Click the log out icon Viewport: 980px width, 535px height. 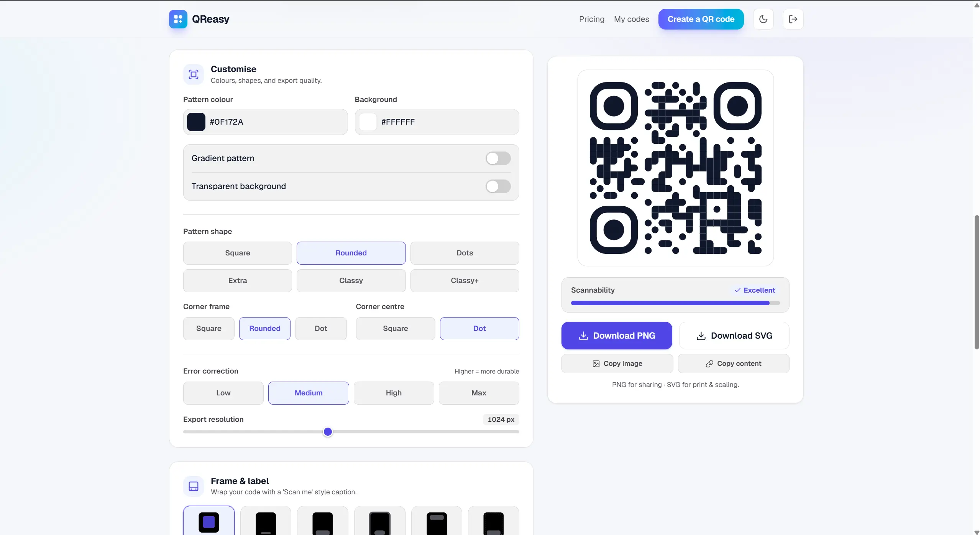coord(793,19)
